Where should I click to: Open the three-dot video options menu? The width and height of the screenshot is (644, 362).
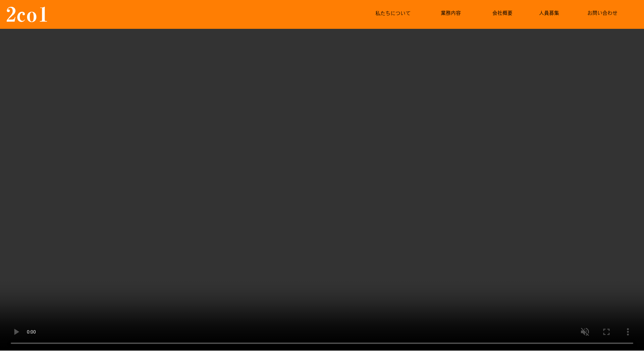pyautogui.click(x=628, y=332)
